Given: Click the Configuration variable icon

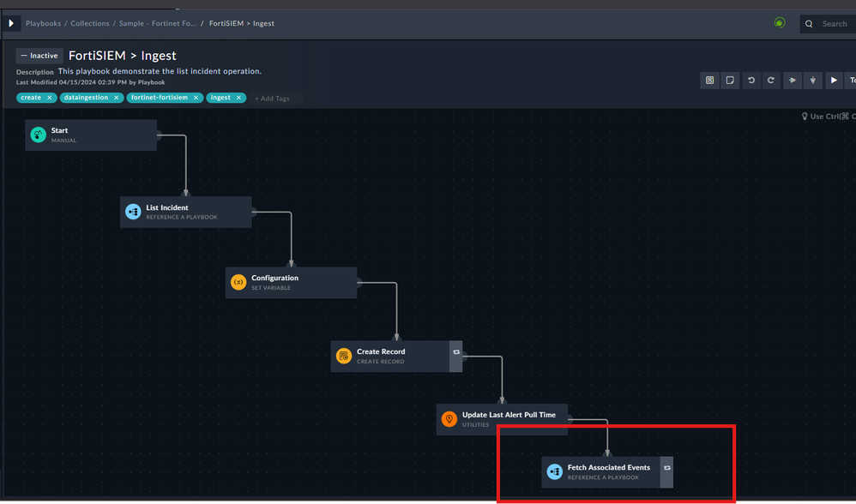Looking at the screenshot, I should [x=238, y=283].
